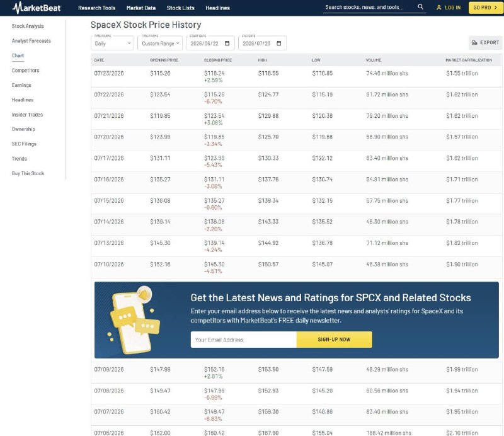The image size is (504, 436).
Task: Click the Export button label
Action: pyautogui.click(x=490, y=42)
